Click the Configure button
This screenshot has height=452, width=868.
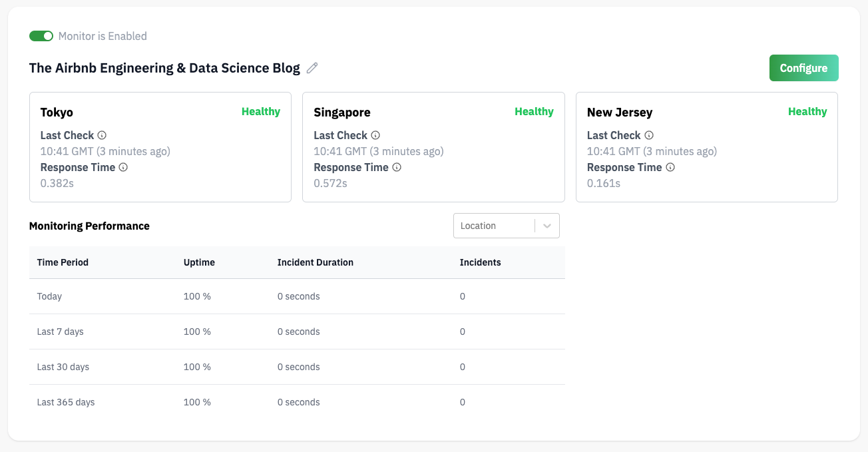[x=803, y=68]
